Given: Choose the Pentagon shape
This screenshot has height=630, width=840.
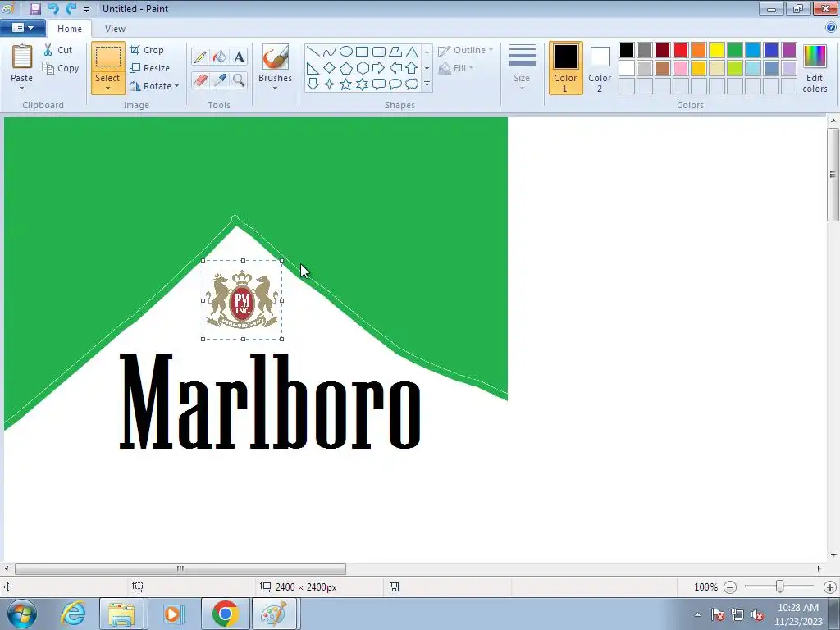Looking at the screenshot, I should [346, 68].
